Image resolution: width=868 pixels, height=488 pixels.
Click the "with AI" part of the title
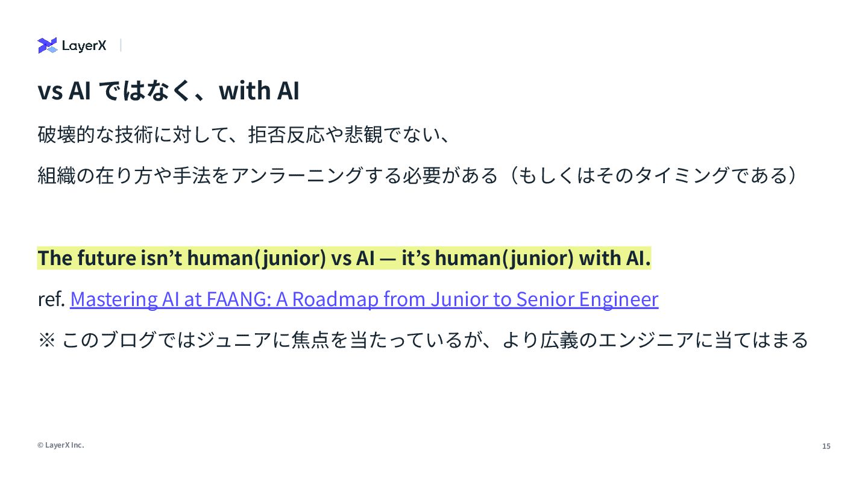[259, 90]
